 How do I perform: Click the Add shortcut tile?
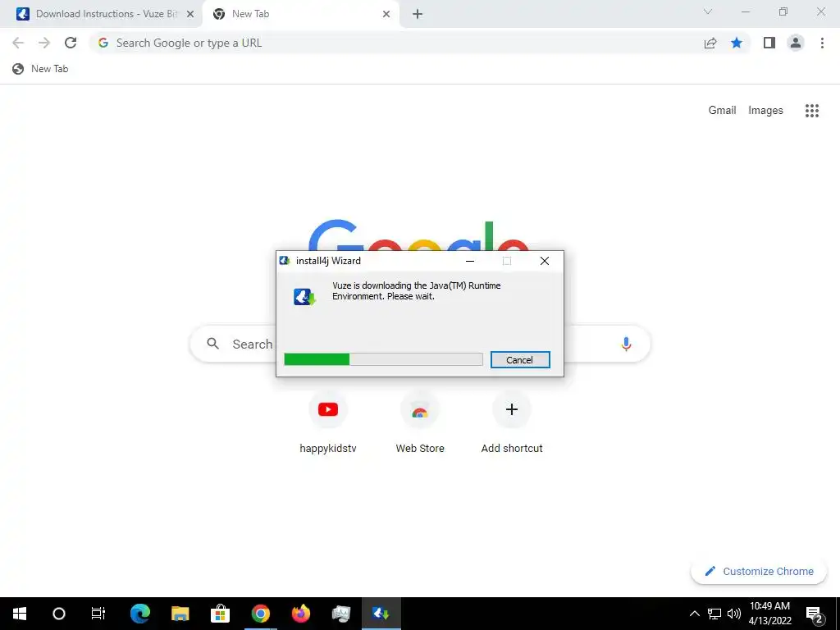(x=512, y=423)
